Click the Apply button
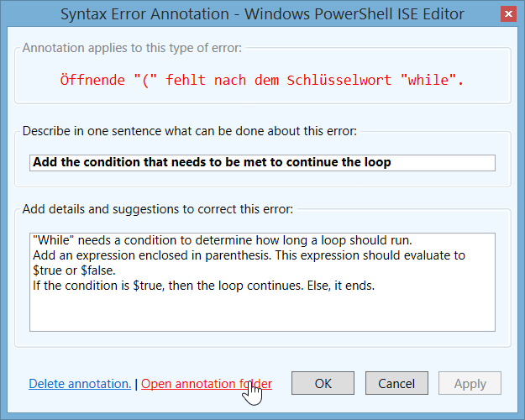 pos(470,383)
